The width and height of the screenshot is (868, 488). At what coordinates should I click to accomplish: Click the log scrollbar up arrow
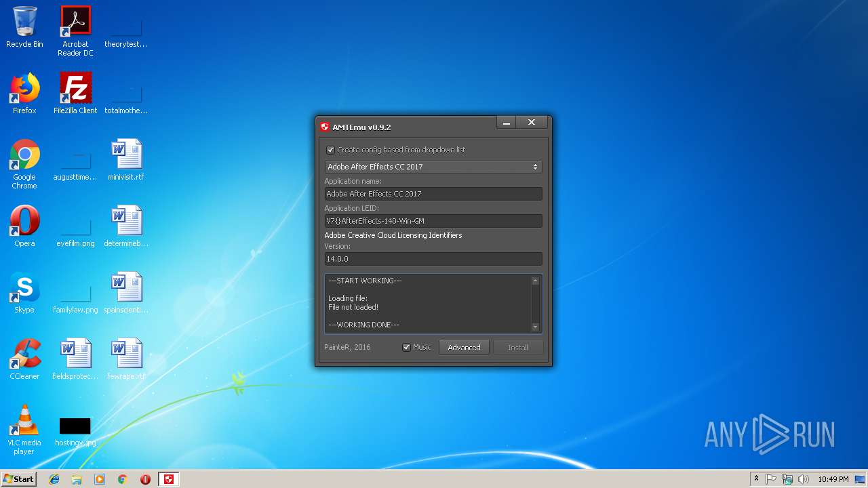(535, 281)
